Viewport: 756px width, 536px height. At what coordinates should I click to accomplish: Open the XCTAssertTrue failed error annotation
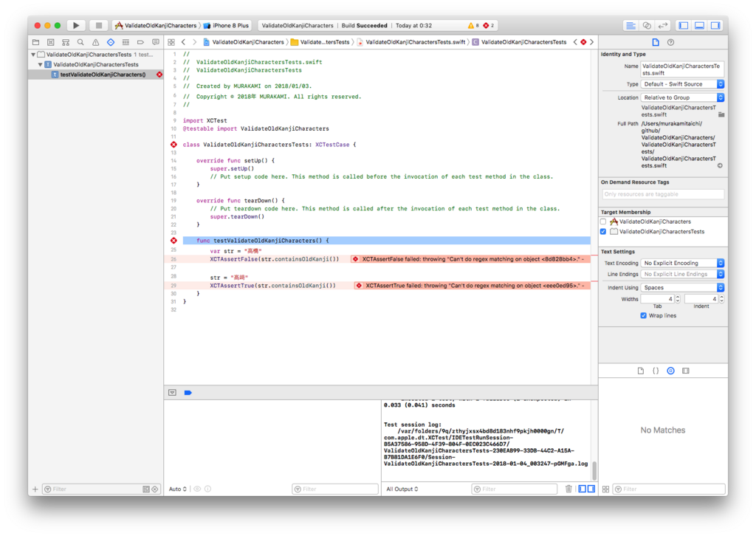(472, 286)
